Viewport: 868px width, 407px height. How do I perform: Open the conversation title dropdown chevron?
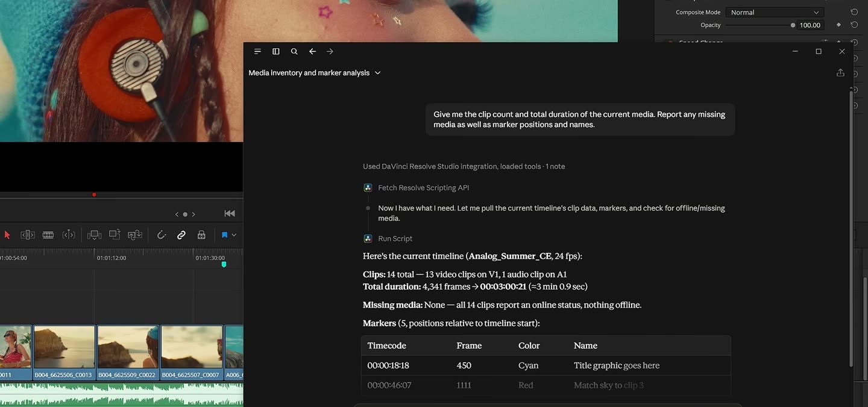point(378,73)
